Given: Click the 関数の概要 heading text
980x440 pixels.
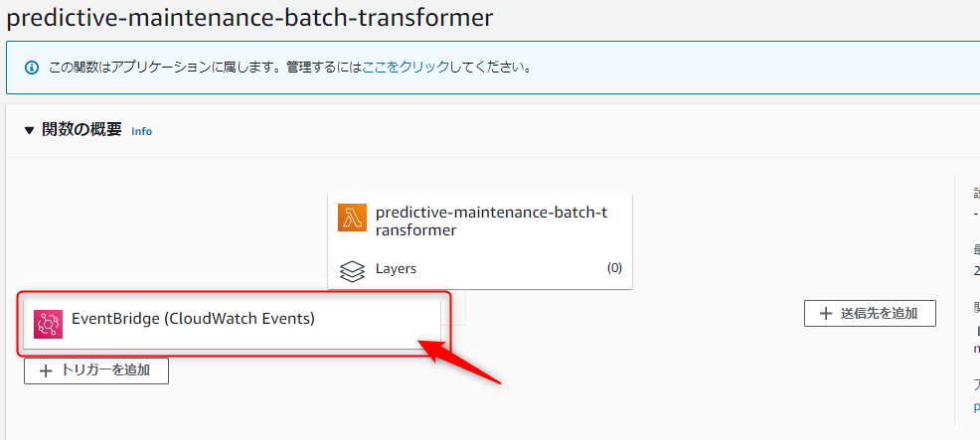Looking at the screenshot, I should tap(82, 129).
